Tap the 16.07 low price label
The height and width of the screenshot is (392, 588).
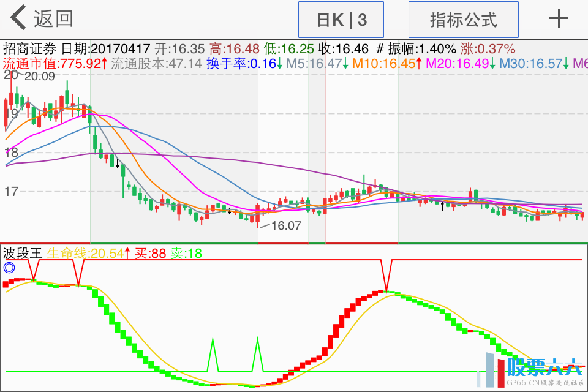point(286,225)
